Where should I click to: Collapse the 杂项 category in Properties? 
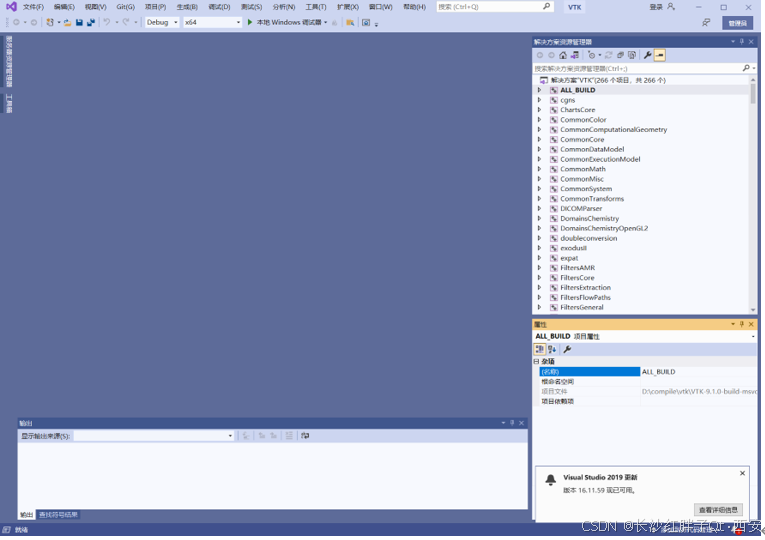[537, 361]
